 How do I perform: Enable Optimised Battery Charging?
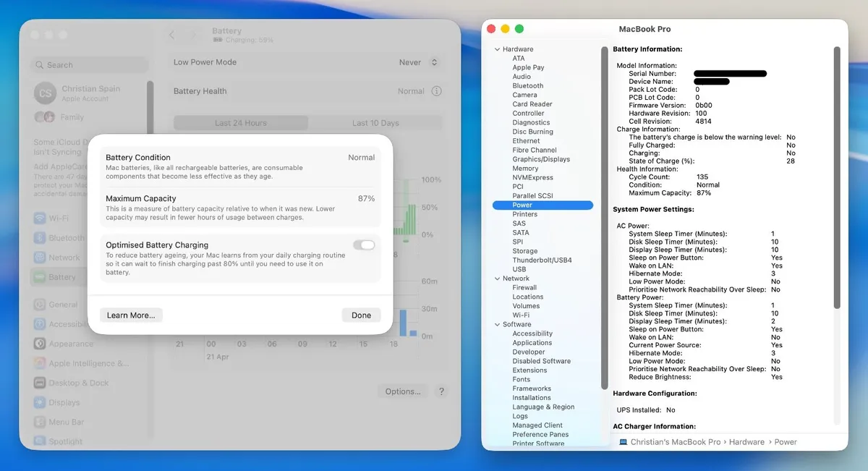[x=365, y=245]
